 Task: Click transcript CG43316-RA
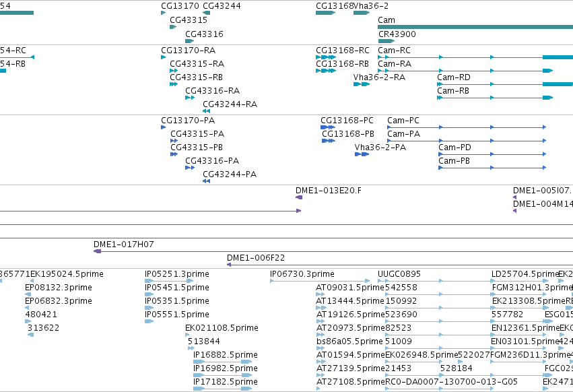point(212,91)
